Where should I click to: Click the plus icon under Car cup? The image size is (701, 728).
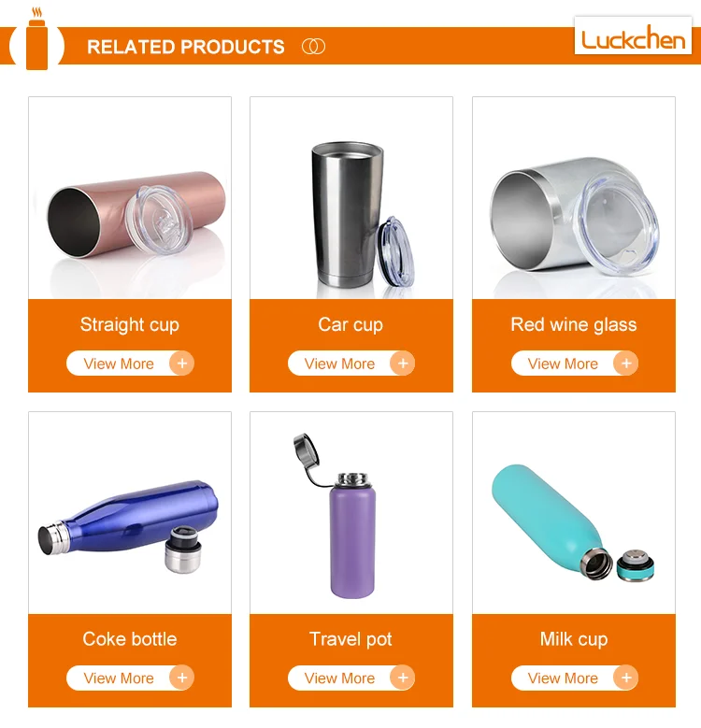pos(403,364)
